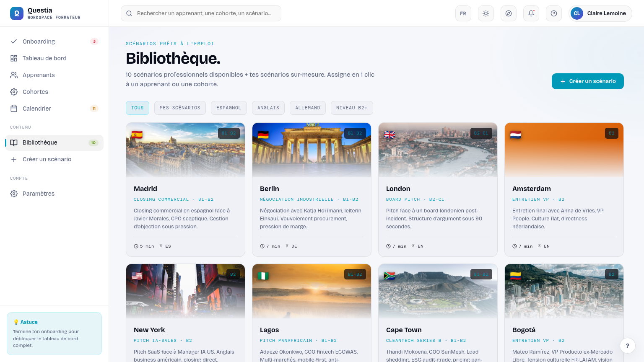
Task: Click the Astuce tip card
Action: (x=54, y=334)
